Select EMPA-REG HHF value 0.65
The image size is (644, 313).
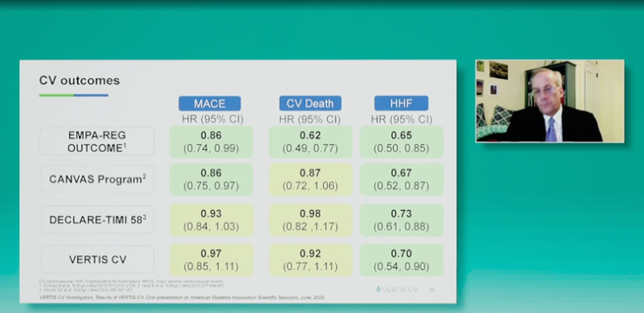[401, 135]
